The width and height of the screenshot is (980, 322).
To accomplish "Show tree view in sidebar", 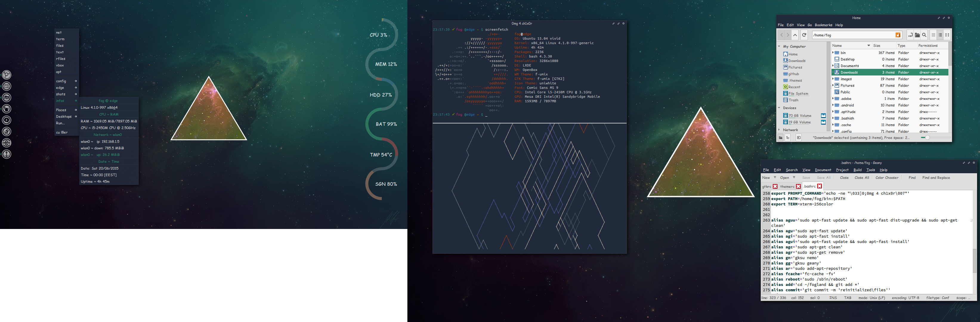I will (788, 138).
